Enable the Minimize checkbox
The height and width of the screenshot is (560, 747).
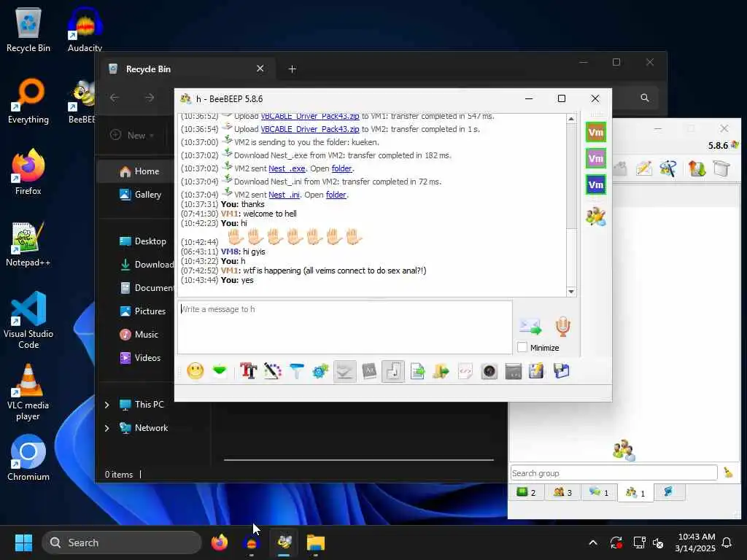[x=522, y=348]
